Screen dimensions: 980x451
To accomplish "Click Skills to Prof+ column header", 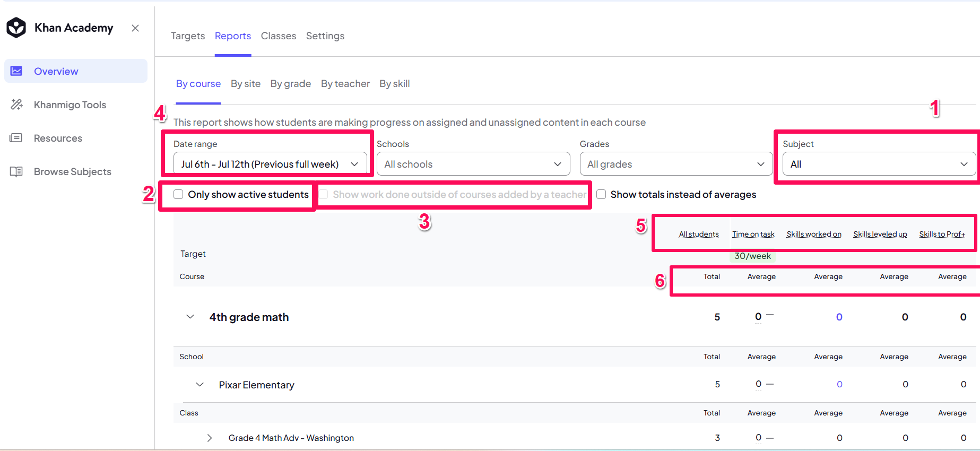I will point(942,234).
